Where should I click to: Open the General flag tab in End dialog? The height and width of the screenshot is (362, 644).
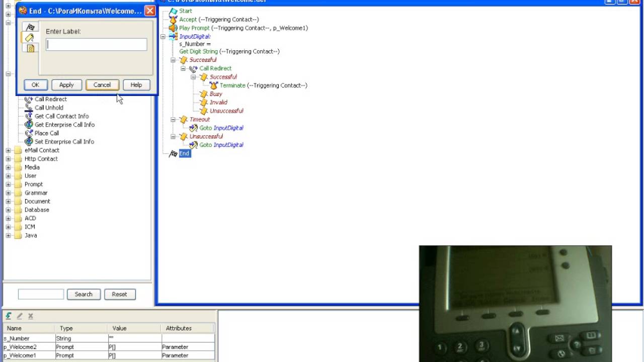pos(30,27)
